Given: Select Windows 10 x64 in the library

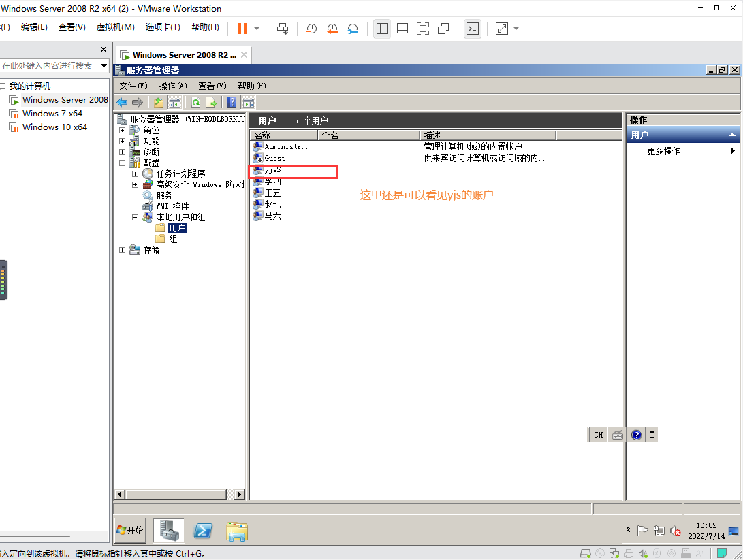Looking at the screenshot, I should (54, 127).
